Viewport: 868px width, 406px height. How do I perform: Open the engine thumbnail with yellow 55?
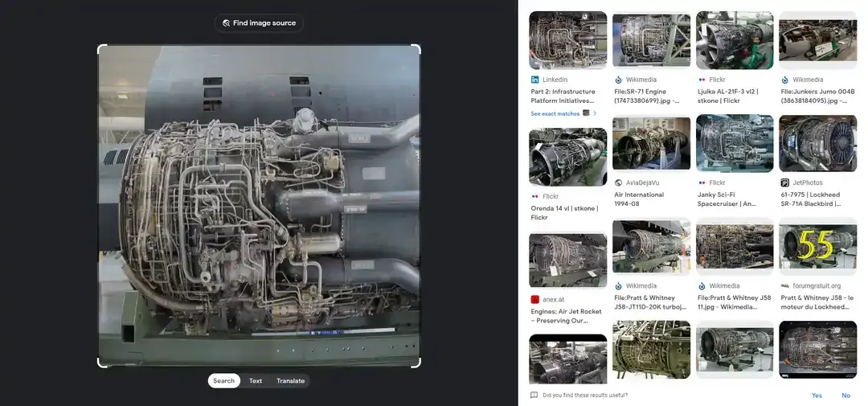click(817, 245)
